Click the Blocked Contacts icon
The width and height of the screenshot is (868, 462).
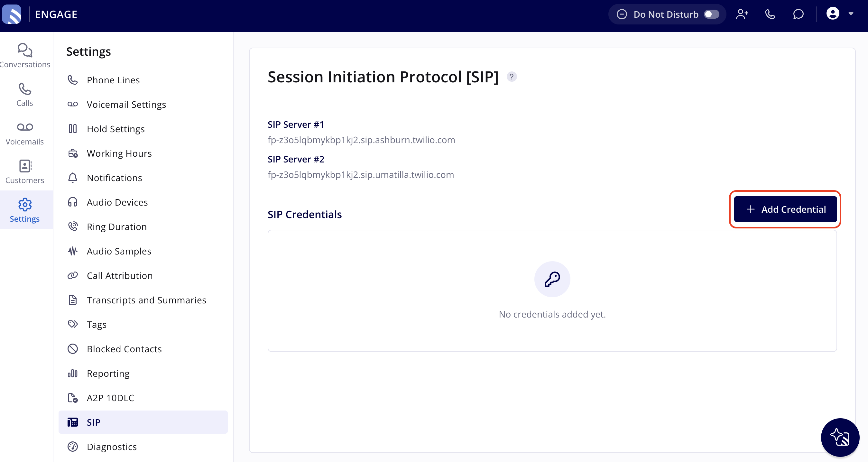click(72, 349)
